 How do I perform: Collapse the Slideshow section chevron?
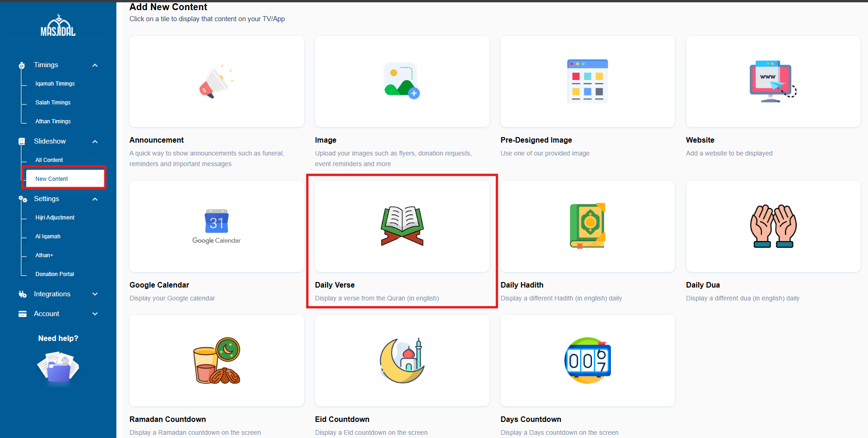(95, 142)
